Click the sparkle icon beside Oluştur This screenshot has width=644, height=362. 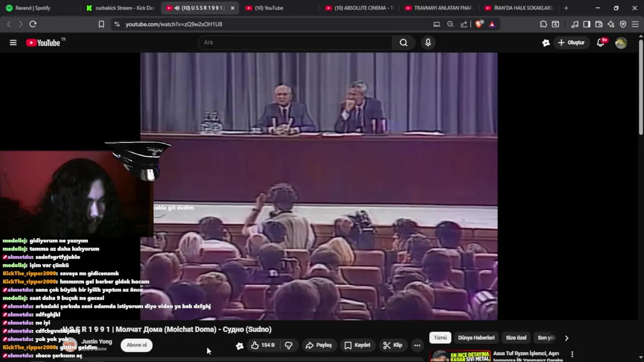pyautogui.click(x=546, y=43)
